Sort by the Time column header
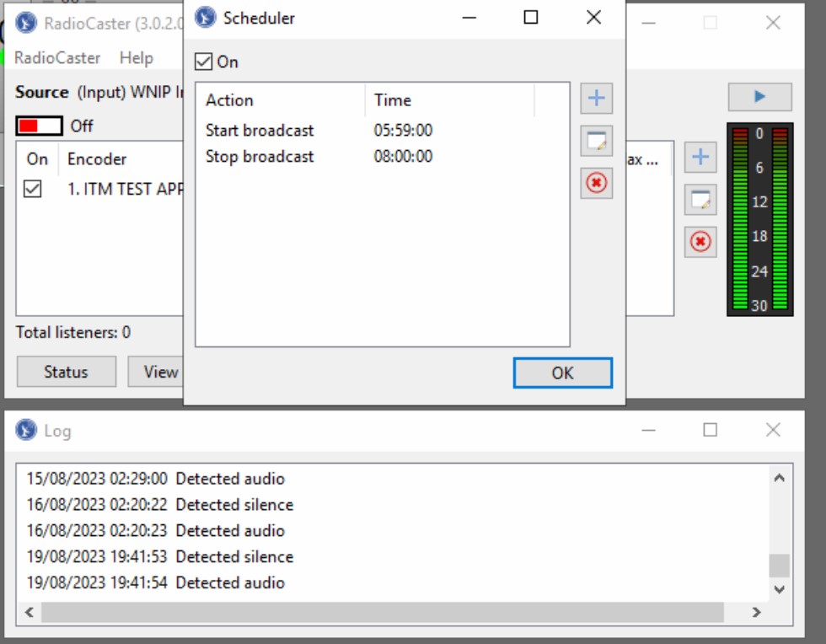This screenshot has width=826, height=644. [449, 100]
